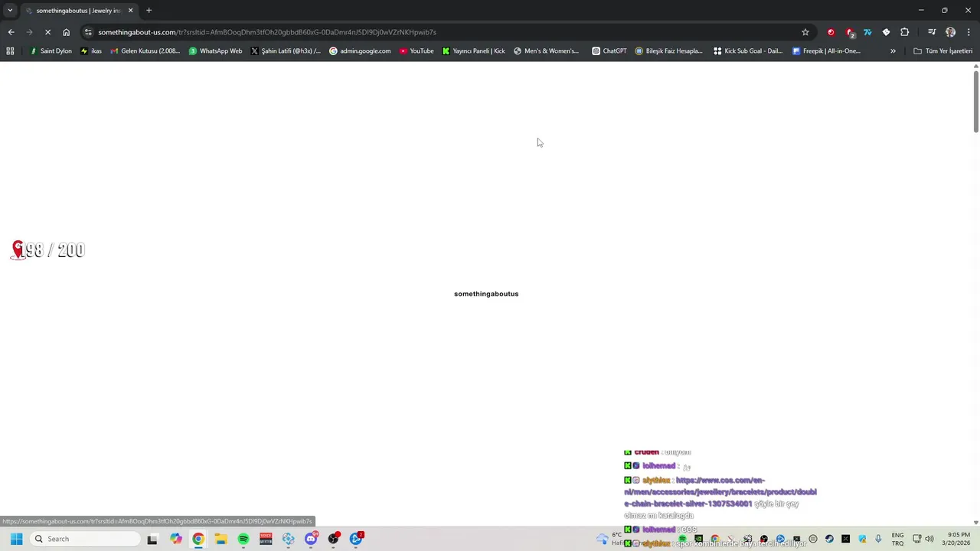
Task: Click the site information icon in address bar
Action: point(88,32)
